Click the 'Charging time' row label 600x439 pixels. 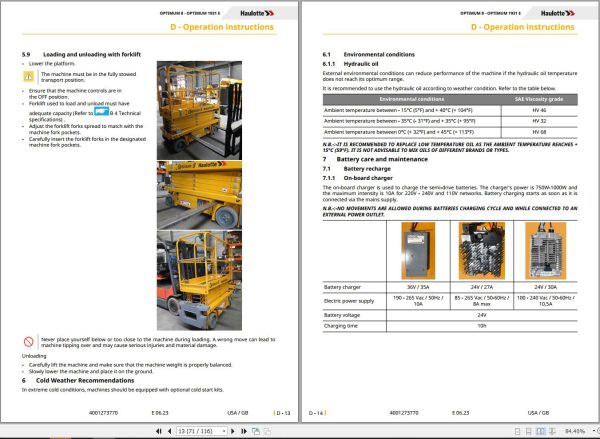click(341, 326)
